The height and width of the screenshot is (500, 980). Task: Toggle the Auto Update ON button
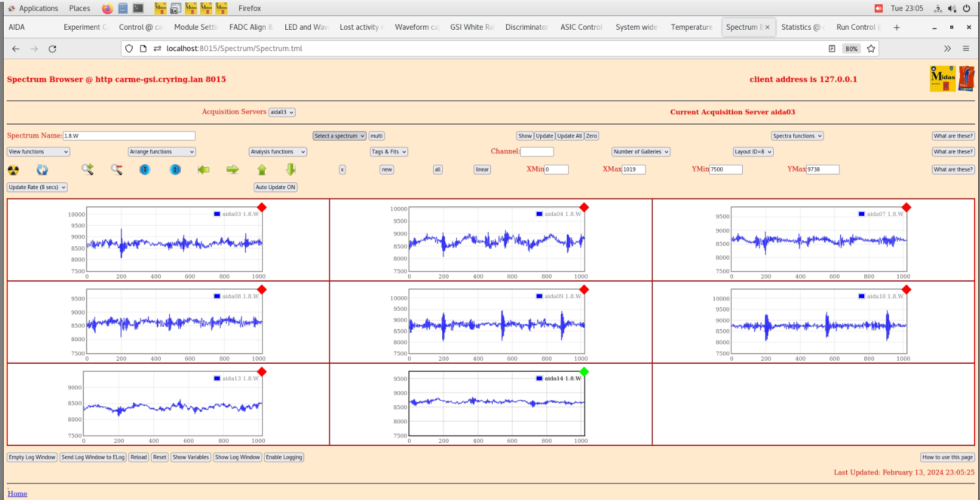(276, 187)
